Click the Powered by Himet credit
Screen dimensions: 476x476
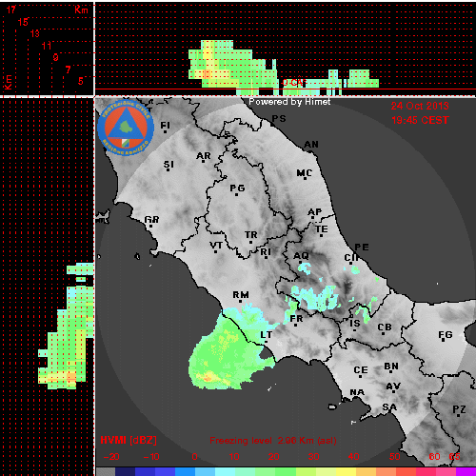pos(289,102)
